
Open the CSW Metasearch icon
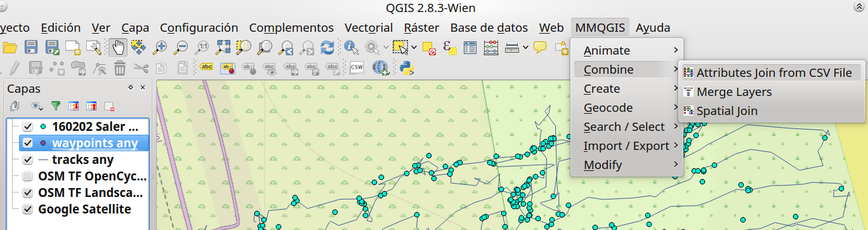tap(357, 67)
